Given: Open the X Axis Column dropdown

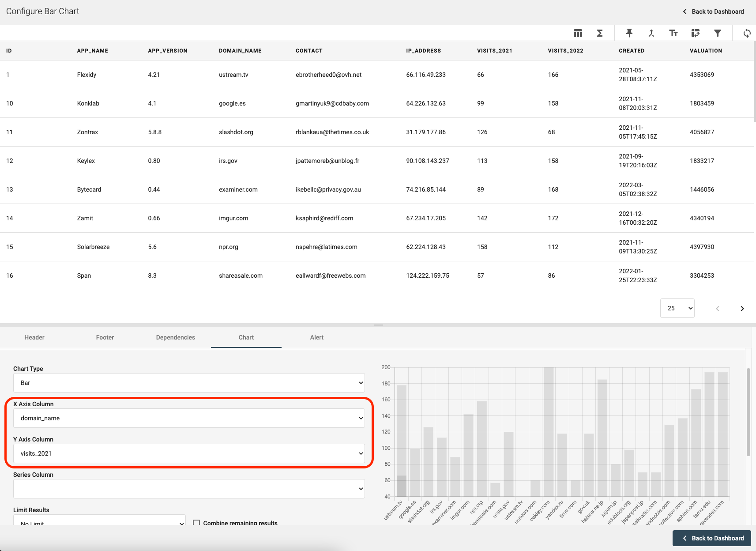Looking at the screenshot, I should [189, 418].
